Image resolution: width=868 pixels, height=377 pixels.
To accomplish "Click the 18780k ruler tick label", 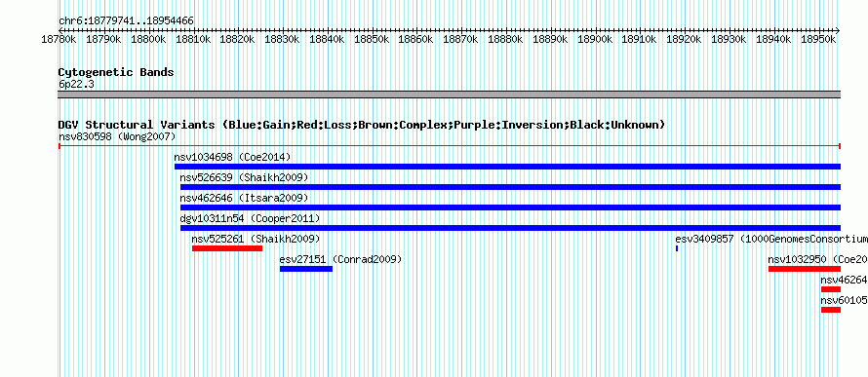I will 59,40.
